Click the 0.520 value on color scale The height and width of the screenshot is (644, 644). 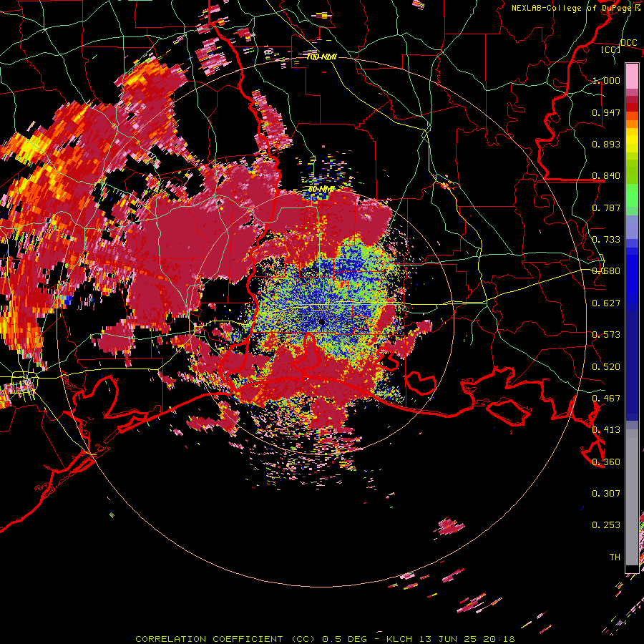(x=606, y=367)
